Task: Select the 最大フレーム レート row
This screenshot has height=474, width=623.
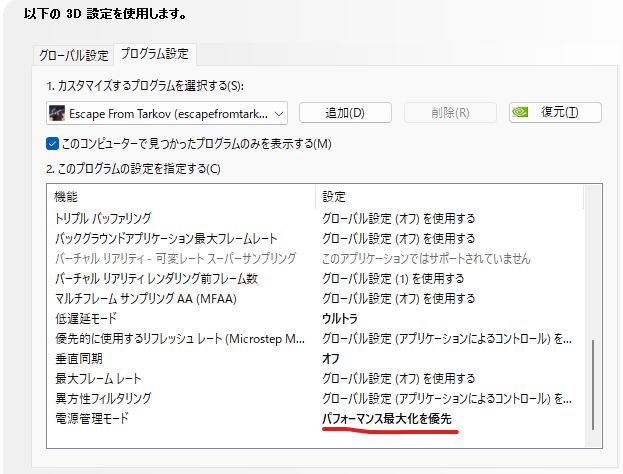Action: pyautogui.click(x=97, y=378)
